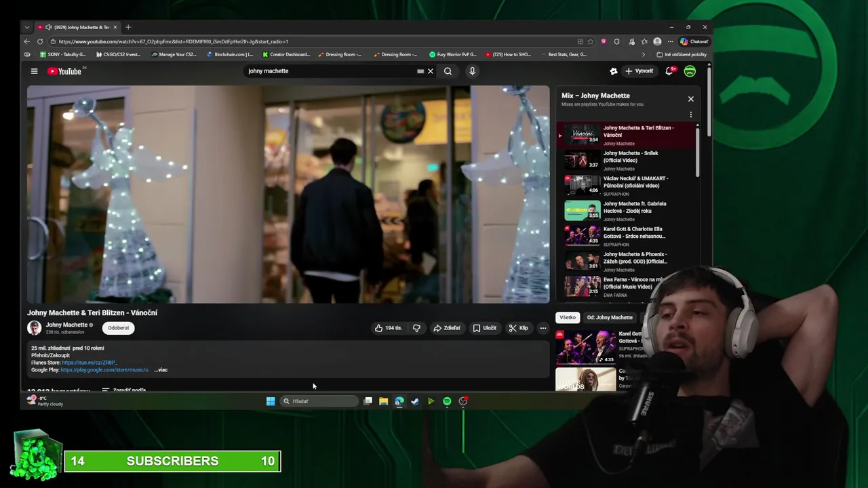This screenshot has height=488, width=868.
Task: Open the CS:GO/CS2 Invest bookmark
Action: click(x=118, y=54)
